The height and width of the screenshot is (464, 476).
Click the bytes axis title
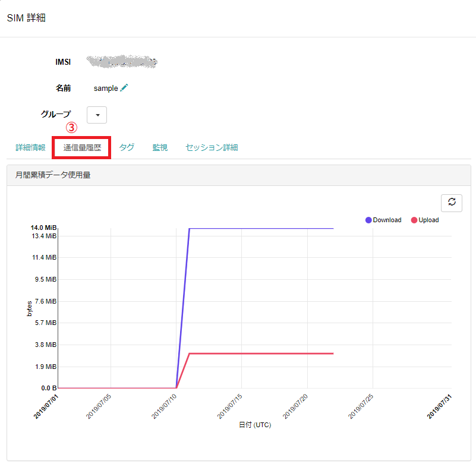click(x=30, y=308)
